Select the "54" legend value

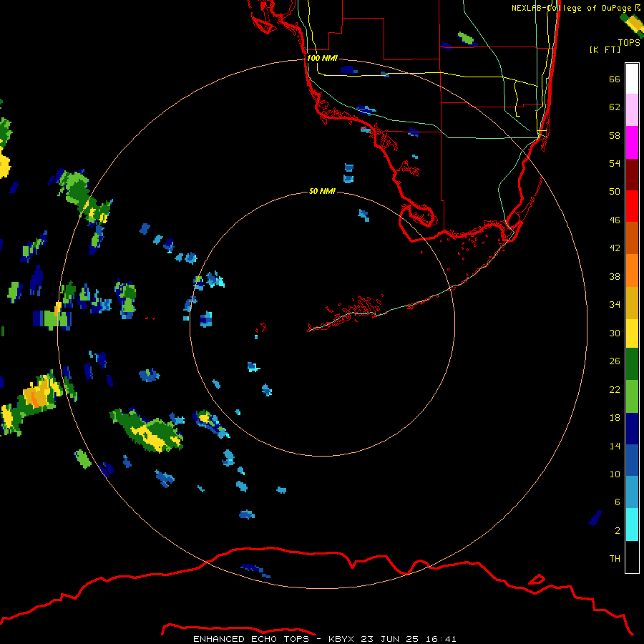coord(615,163)
